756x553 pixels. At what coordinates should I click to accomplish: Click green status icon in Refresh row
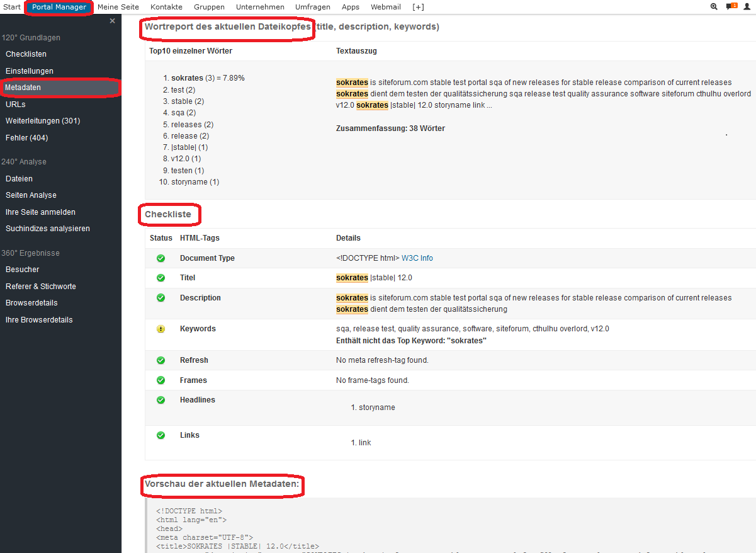coord(161,360)
